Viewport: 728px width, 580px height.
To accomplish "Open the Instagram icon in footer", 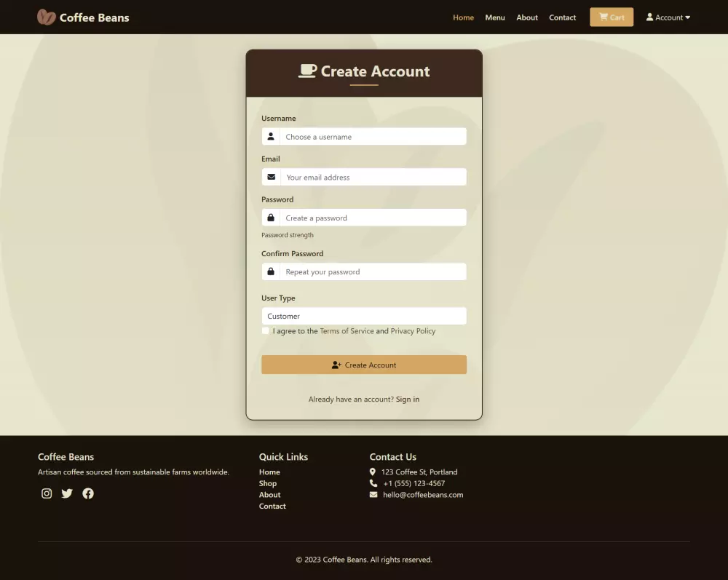I will (x=47, y=493).
